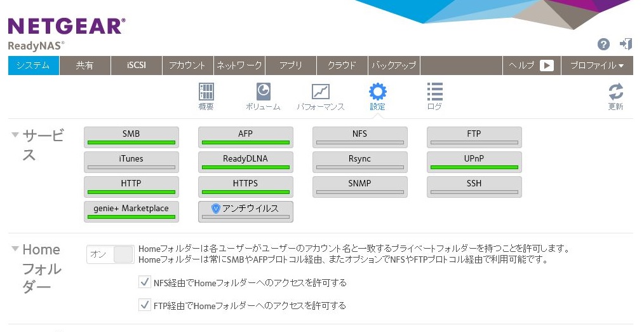This screenshot has height=332, width=644.
Task: Uncheck FTP経由 Home folder access checkbox
Action: (144, 305)
